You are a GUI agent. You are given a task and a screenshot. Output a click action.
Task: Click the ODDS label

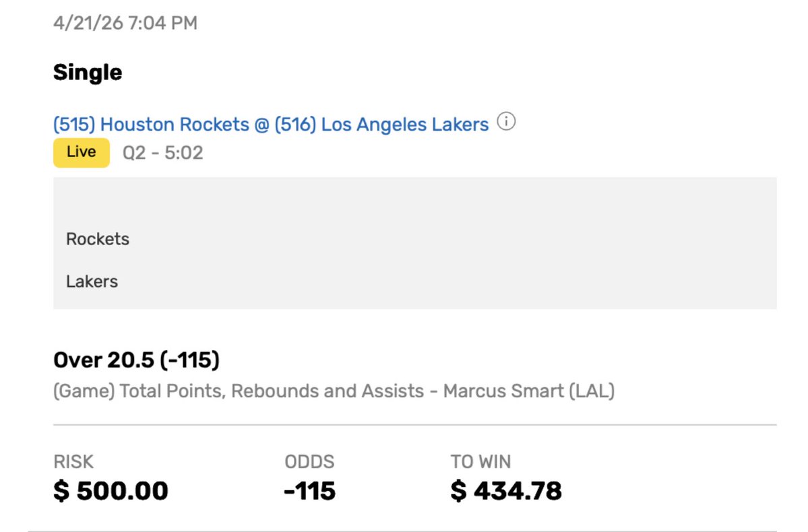pyautogui.click(x=309, y=462)
